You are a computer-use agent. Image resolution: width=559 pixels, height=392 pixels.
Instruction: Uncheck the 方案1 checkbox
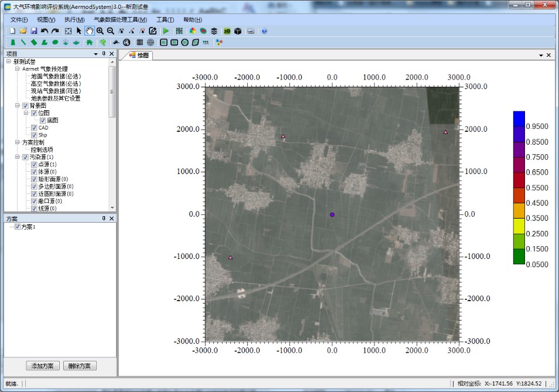pos(18,227)
